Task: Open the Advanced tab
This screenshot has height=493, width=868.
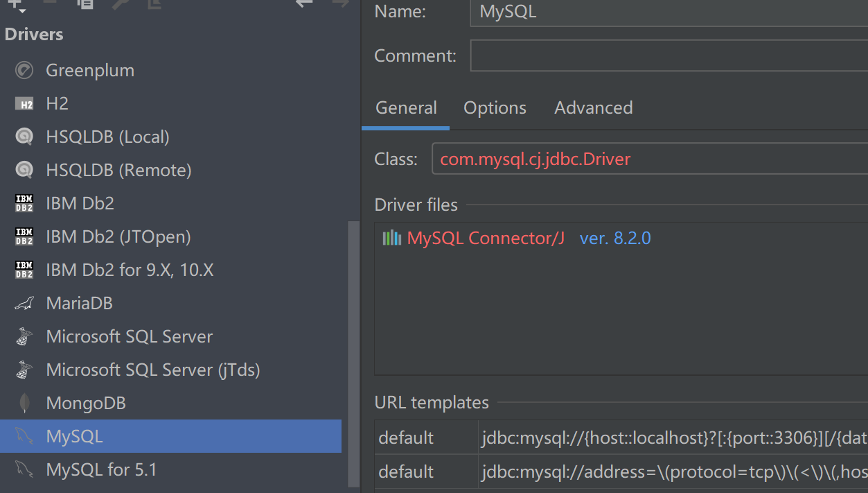Action: (x=594, y=108)
